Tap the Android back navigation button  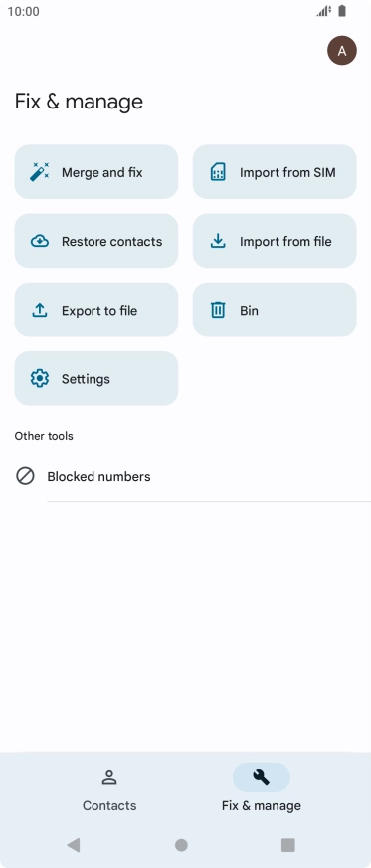73,845
